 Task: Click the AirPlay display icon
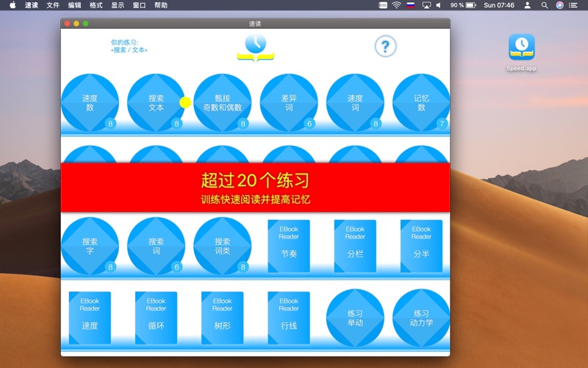(x=426, y=5)
